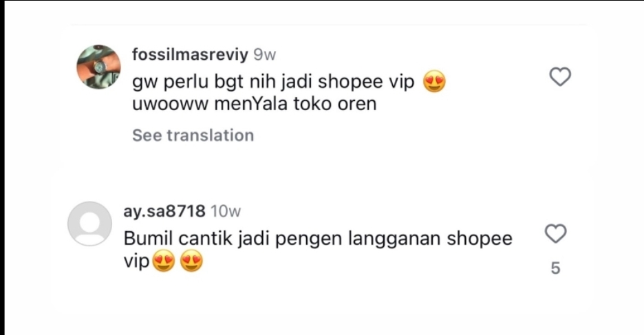Image resolution: width=644 pixels, height=335 pixels.
Task: Select the text 'gw perlu bgt nih jadi shopee vip'
Action: pyautogui.click(x=273, y=82)
